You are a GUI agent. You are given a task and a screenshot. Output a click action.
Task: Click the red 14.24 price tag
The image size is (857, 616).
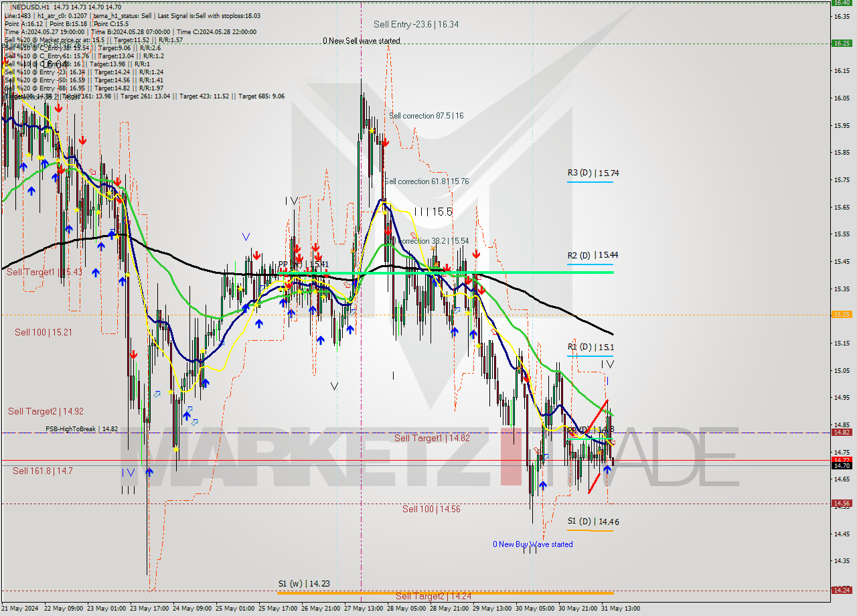click(x=842, y=590)
